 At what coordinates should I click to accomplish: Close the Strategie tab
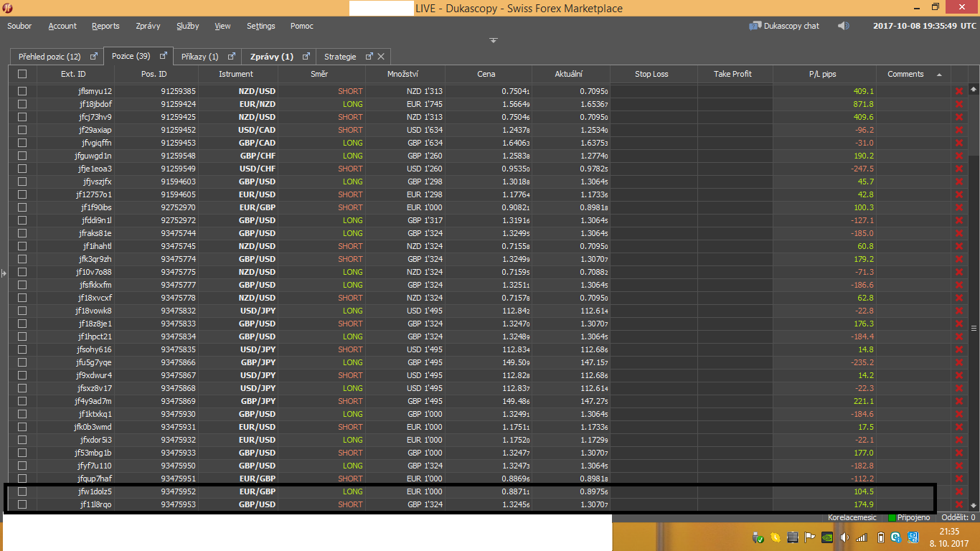(x=382, y=56)
